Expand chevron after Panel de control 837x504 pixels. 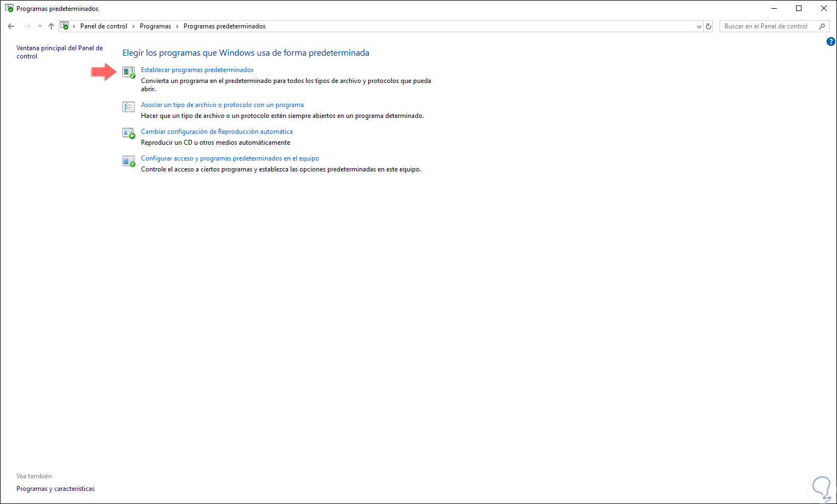pyautogui.click(x=134, y=26)
